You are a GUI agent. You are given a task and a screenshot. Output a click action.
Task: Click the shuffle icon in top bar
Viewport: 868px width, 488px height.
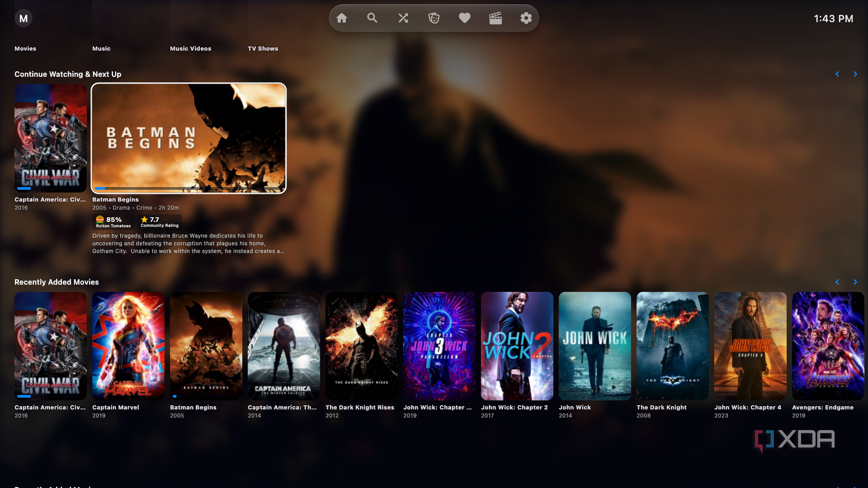[x=403, y=18]
